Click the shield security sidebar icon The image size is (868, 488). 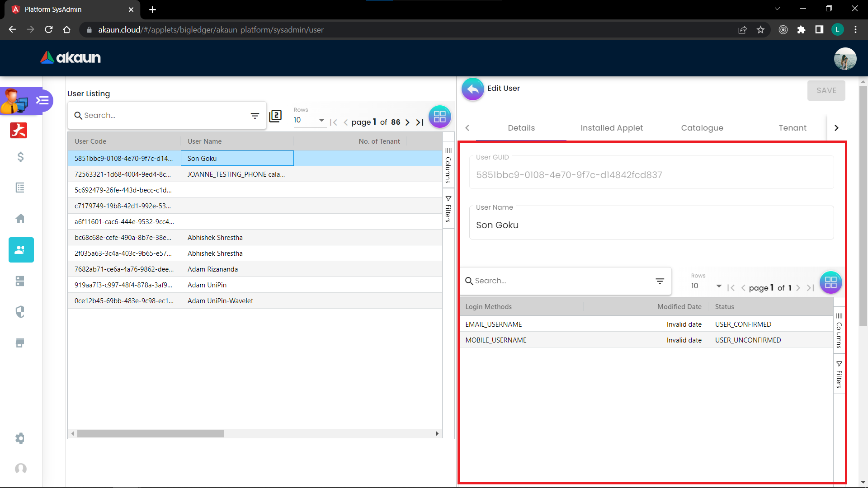pyautogui.click(x=20, y=312)
